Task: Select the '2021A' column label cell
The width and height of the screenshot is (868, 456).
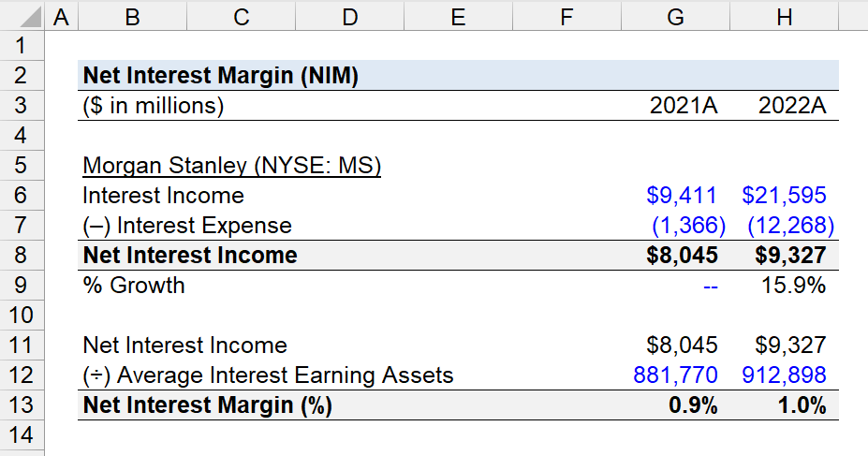Action: 684,105
